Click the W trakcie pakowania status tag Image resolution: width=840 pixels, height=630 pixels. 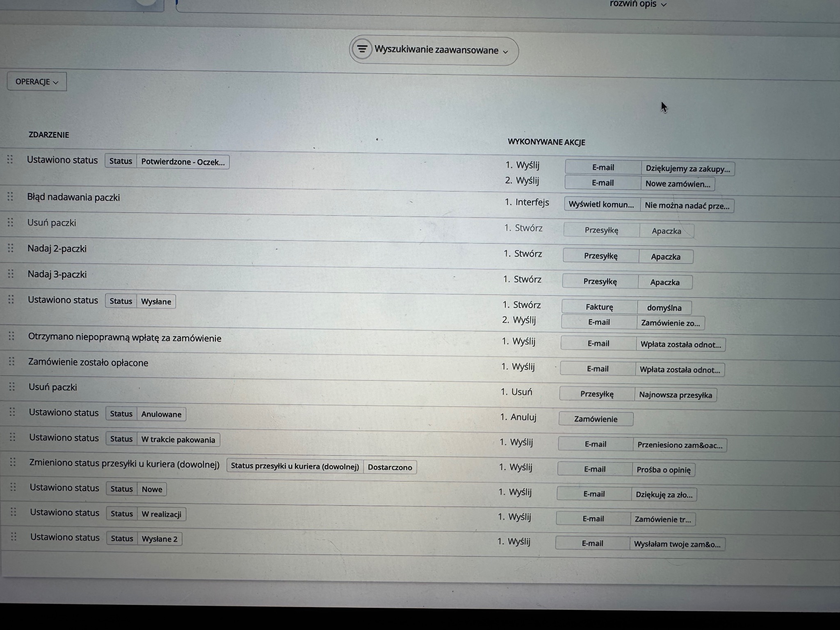coord(178,439)
